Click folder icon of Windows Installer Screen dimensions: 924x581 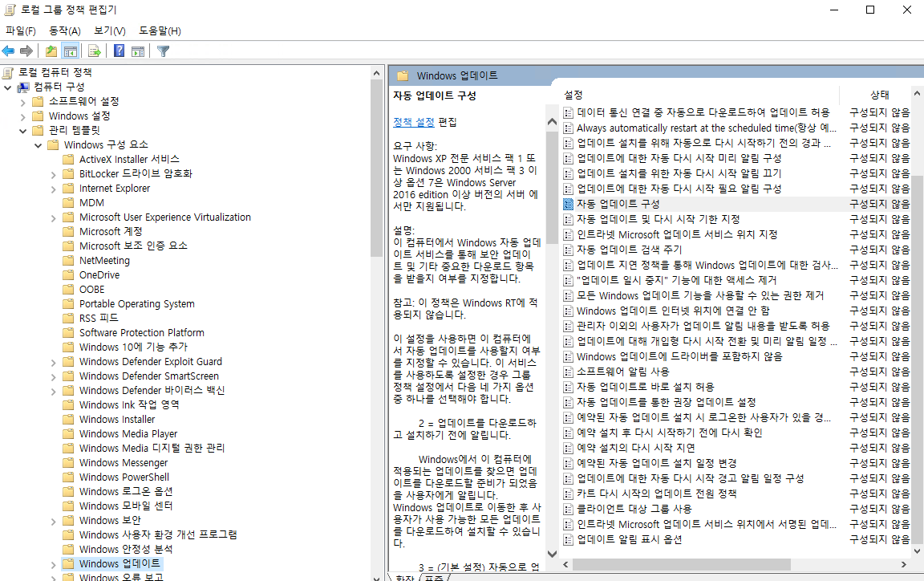click(68, 420)
